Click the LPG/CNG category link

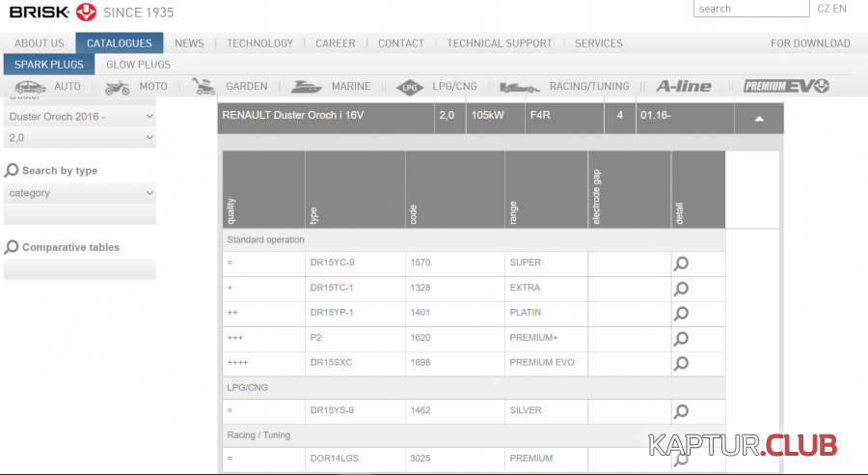click(454, 87)
